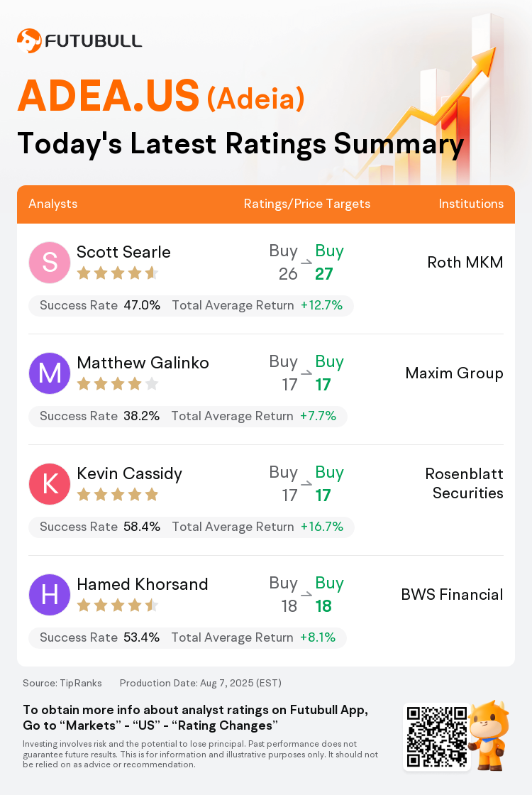532x795 pixels.
Task: Click the Source: TipRanks text
Action: tap(62, 683)
